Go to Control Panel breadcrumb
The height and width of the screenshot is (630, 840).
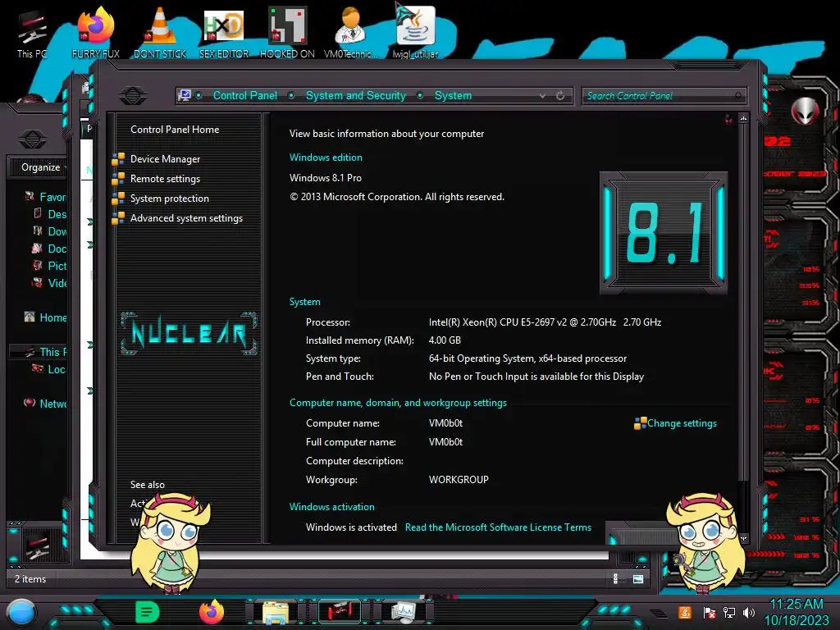244,95
